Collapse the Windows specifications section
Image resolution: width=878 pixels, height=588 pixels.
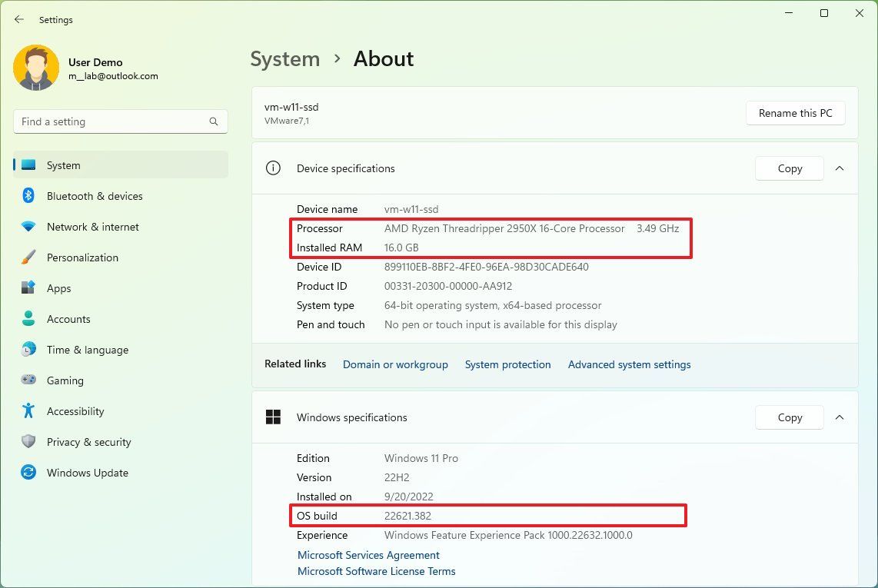(x=840, y=417)
